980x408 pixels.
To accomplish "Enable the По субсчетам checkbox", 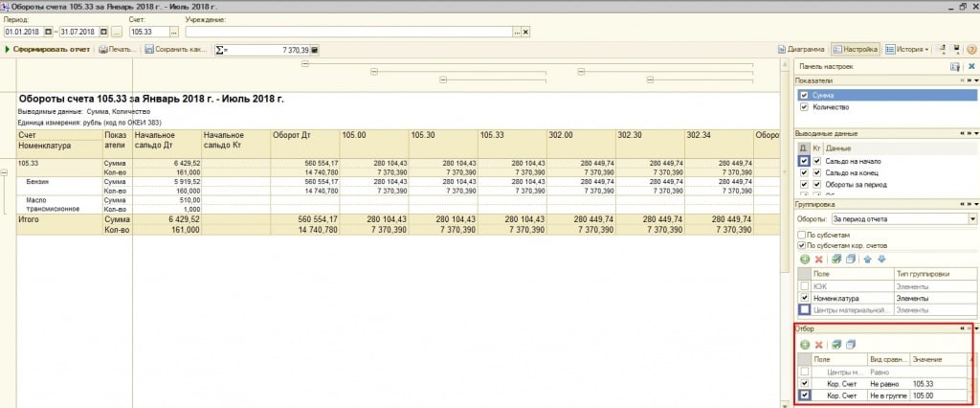I will [801, 235].
